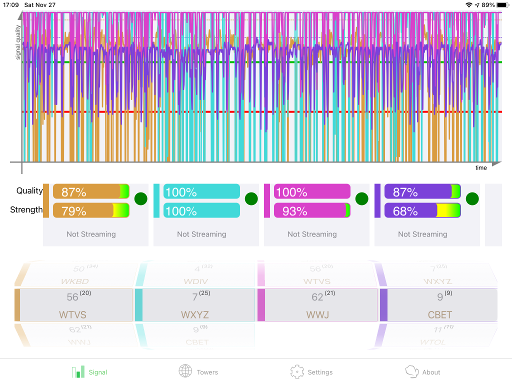
Task: Open the About cloud icon
Action: click(x=412, y=371)
